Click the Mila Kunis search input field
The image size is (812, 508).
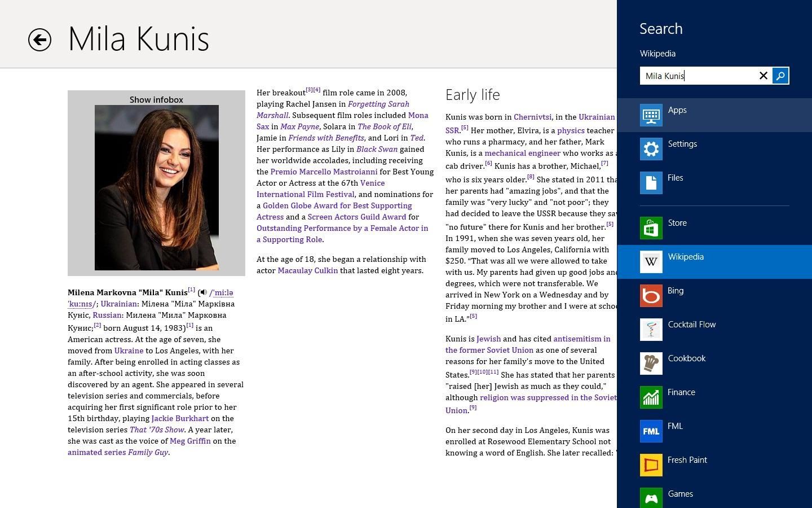pos(698,76)
